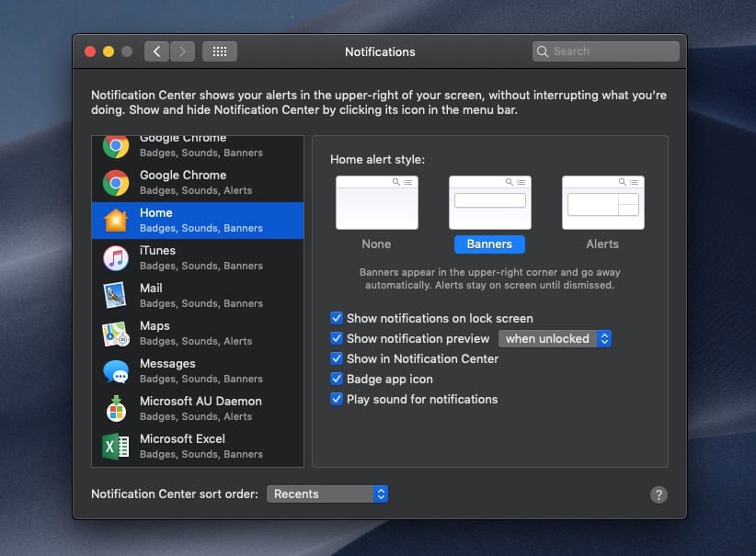Open the 'when unlocked' preview dropdown
Screen dimensions: 756x556
click(555, 339)
